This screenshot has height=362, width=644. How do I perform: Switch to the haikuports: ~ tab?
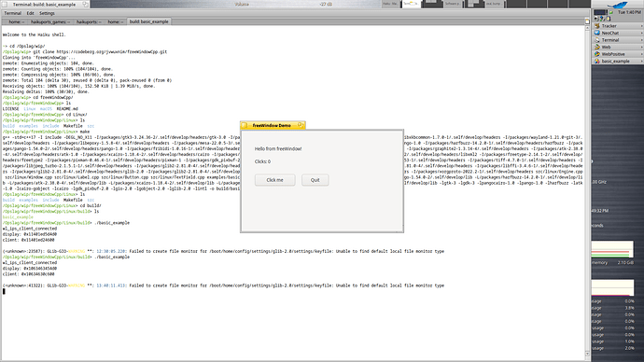click(x=89, y=21)
